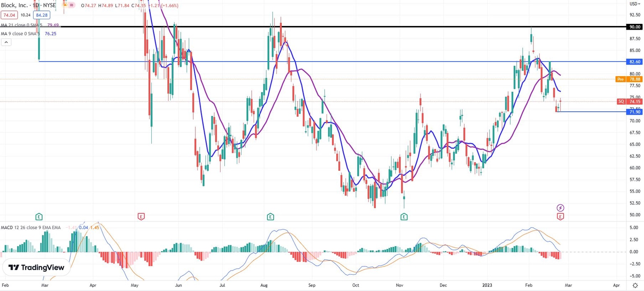Screen dimensions: 644x291
Task: Click the Block, Inc. symbol title
Action: [x=16, y=5]
